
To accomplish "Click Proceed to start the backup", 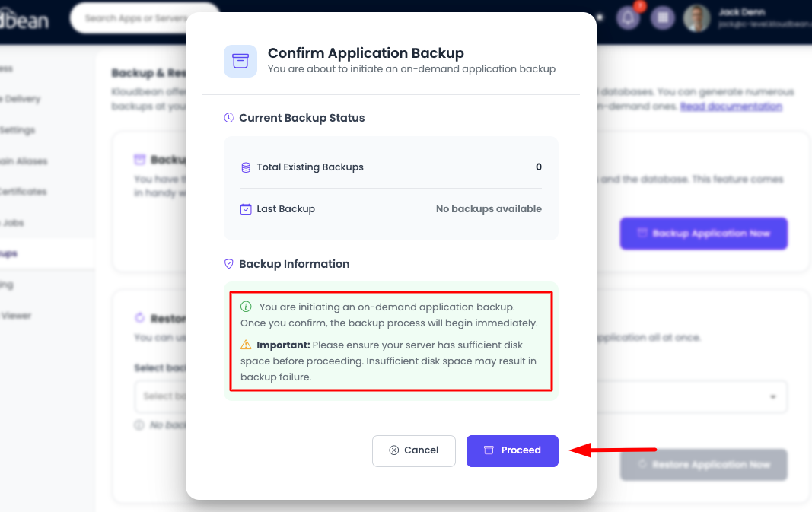I will pyautogui.click(x=512, y=450).
